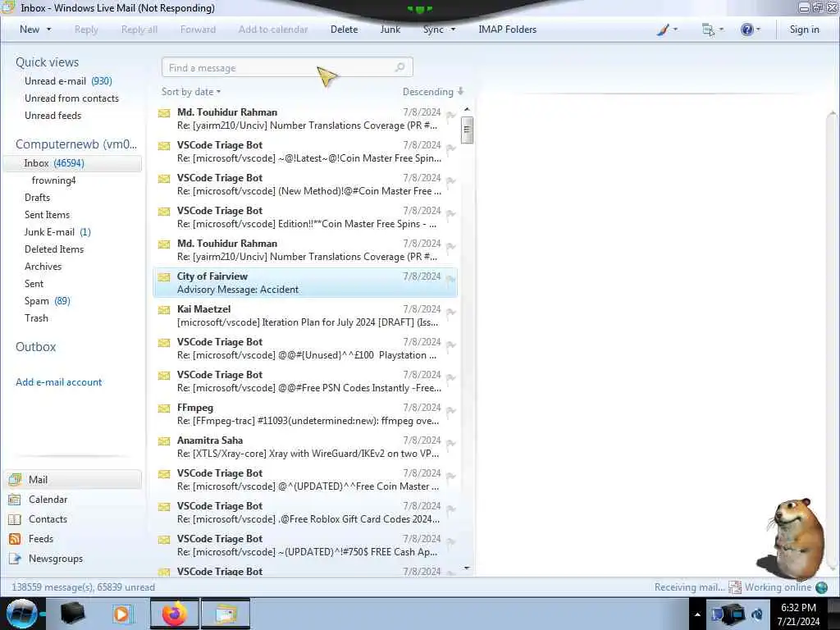The width and height of the screenshot is (840, 630).
Task: Open Unread e-mail quick view
Action: (x=68, y=81)
